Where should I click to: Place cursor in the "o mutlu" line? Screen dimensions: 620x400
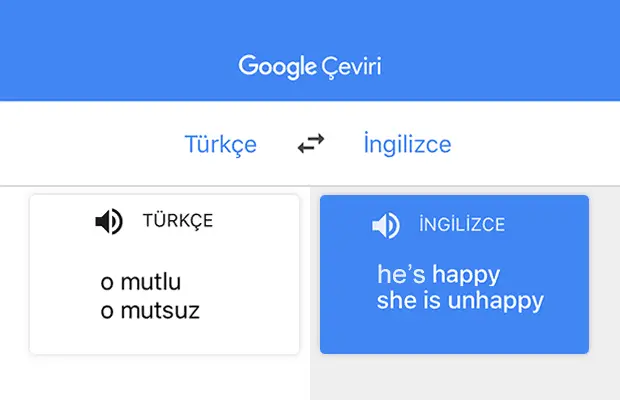(141, 282)
